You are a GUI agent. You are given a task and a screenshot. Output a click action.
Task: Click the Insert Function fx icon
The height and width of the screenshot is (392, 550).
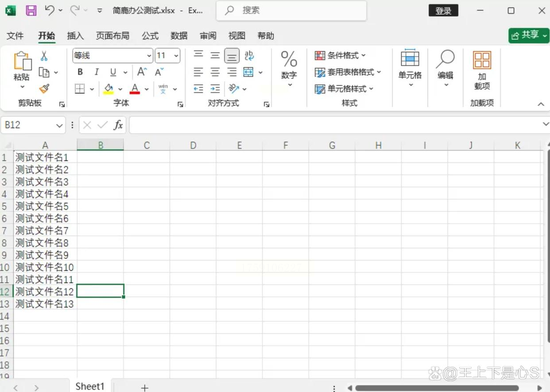pos(118,125)
